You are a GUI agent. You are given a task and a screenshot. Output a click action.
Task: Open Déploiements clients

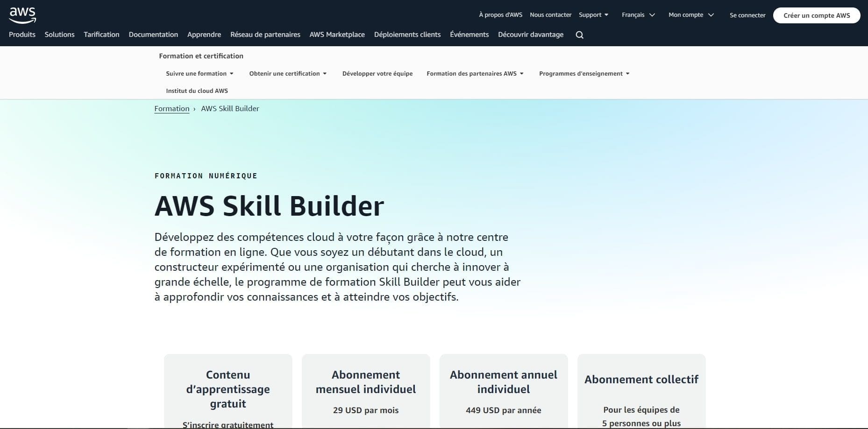[407, 35]
